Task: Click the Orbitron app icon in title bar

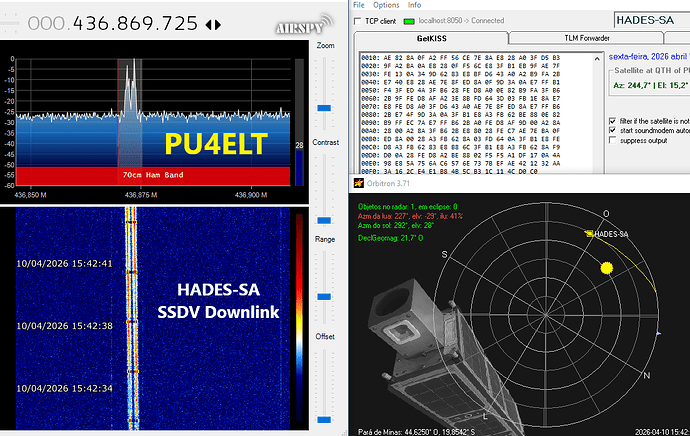Action: 356,185
